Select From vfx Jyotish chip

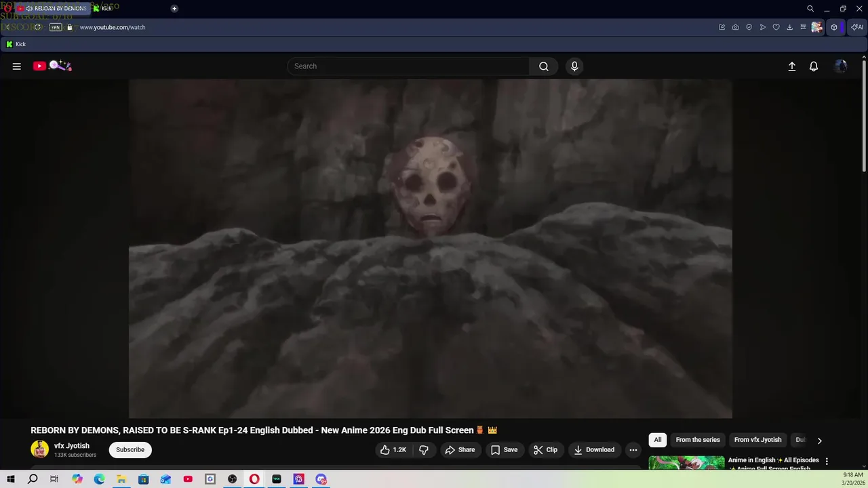(757, 440)
